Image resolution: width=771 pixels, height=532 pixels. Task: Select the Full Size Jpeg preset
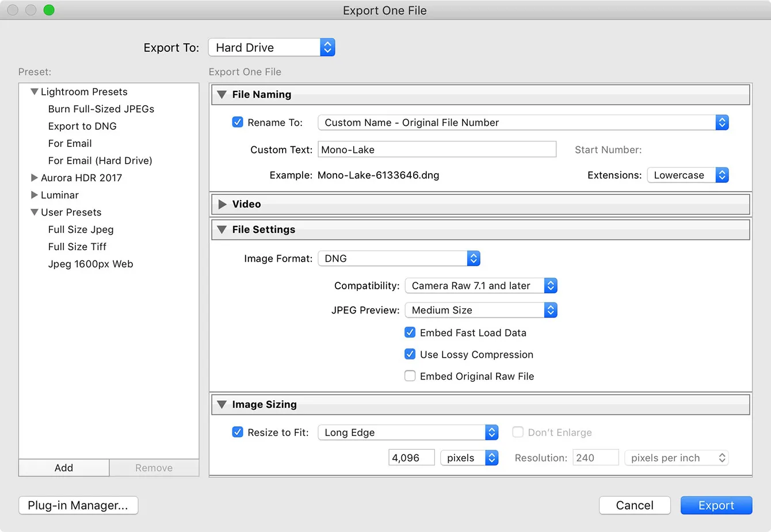(81, 229)
